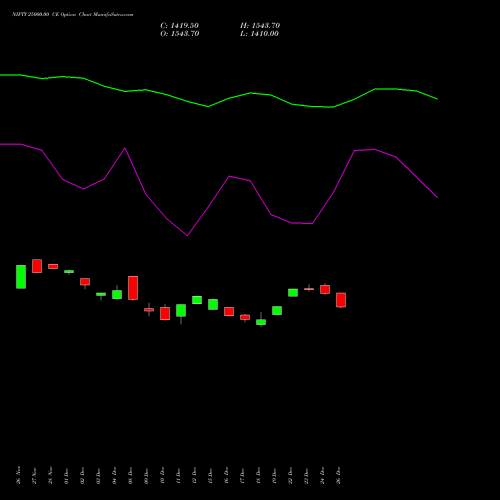The height and width of the screenshot is (500, 500).
Task: Click the green candle for 22 Dec
Action: coord(293,293)
